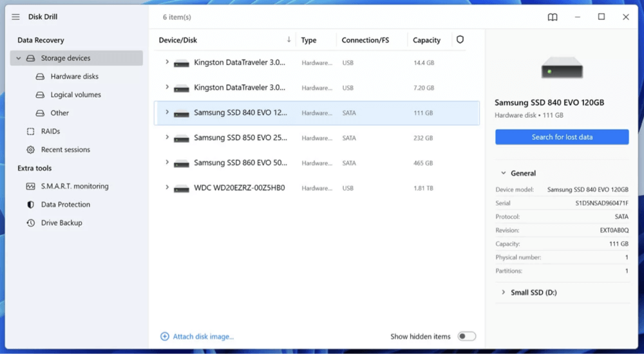Screen dimensions: 644x354
Task: Open S.M.A.R.T. monitoring tool
Action: pyautogui.click(x=75, y=187)
